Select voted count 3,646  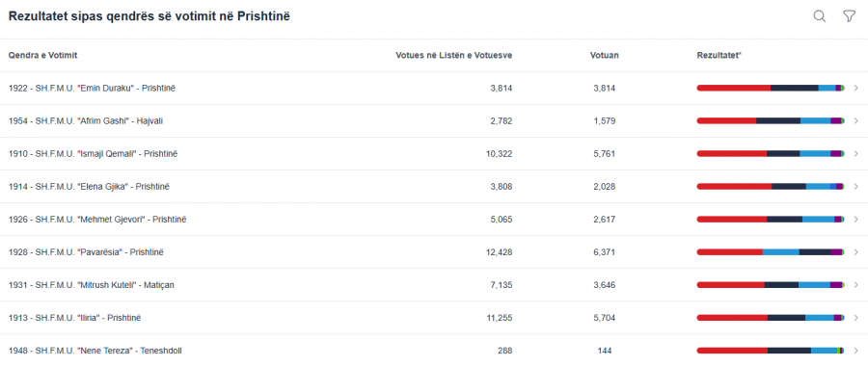click(x=605, y=285)
